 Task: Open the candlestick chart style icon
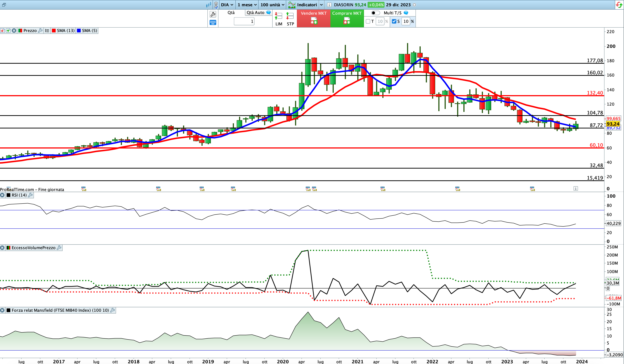tap(208, 5)
